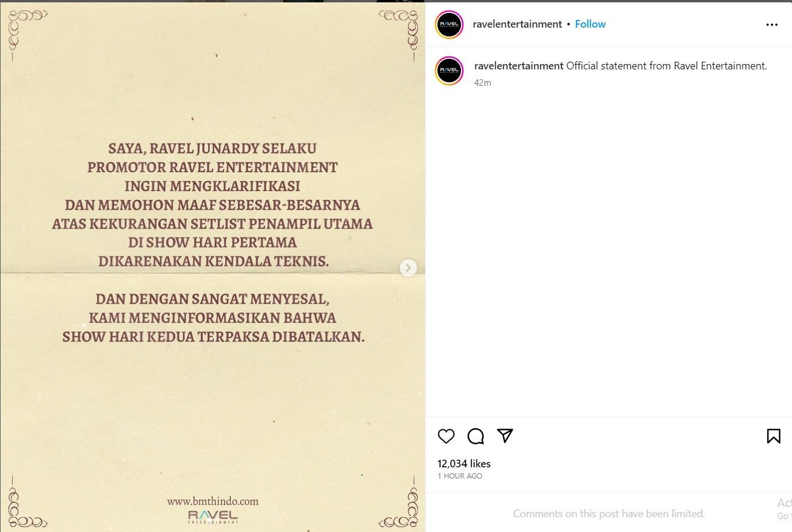This screenshot has height=532, width=792.
Task: Select the www.bmthindo.com text on image
Action: point(213,501)
